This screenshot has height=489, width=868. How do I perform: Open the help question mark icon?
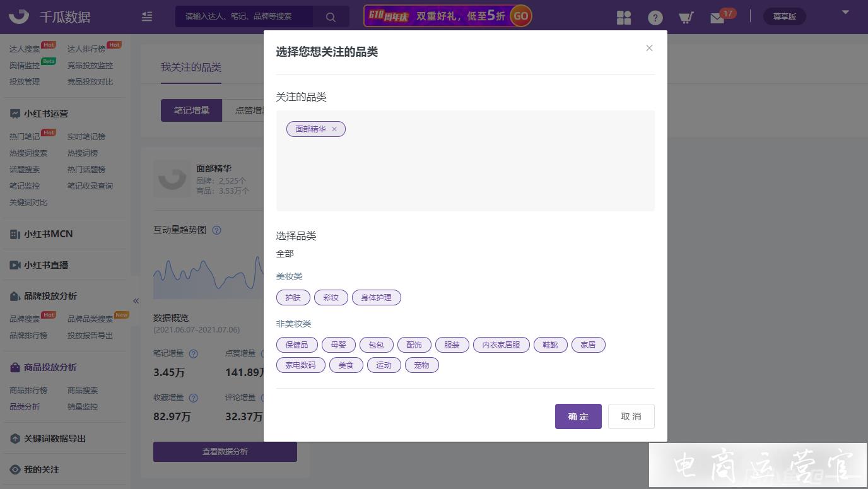tap(655, 18)
